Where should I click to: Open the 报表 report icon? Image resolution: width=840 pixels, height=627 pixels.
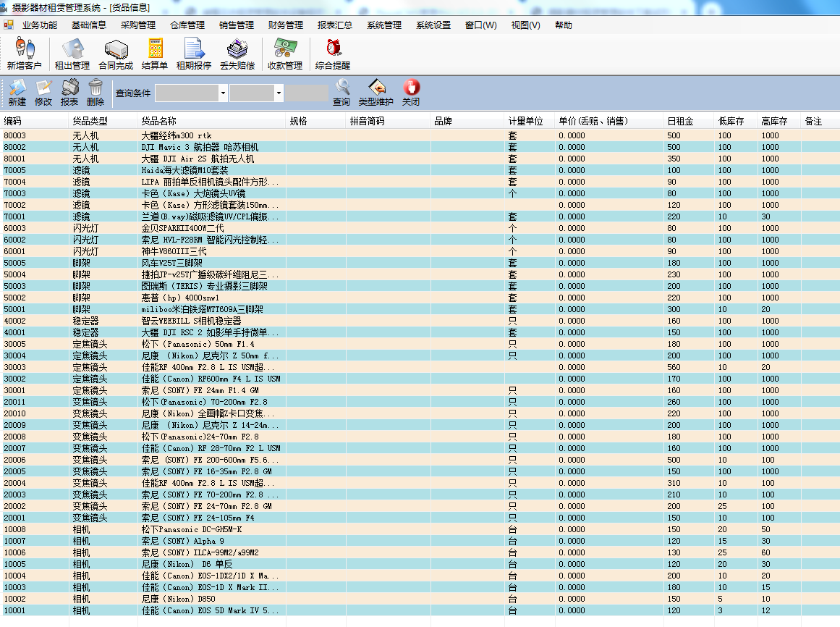click(x=69, y=91)
